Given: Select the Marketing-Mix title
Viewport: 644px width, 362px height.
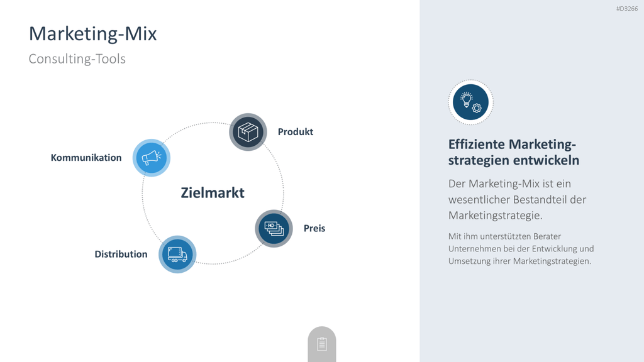Looking at the screenshot, I should click(93, 34).
